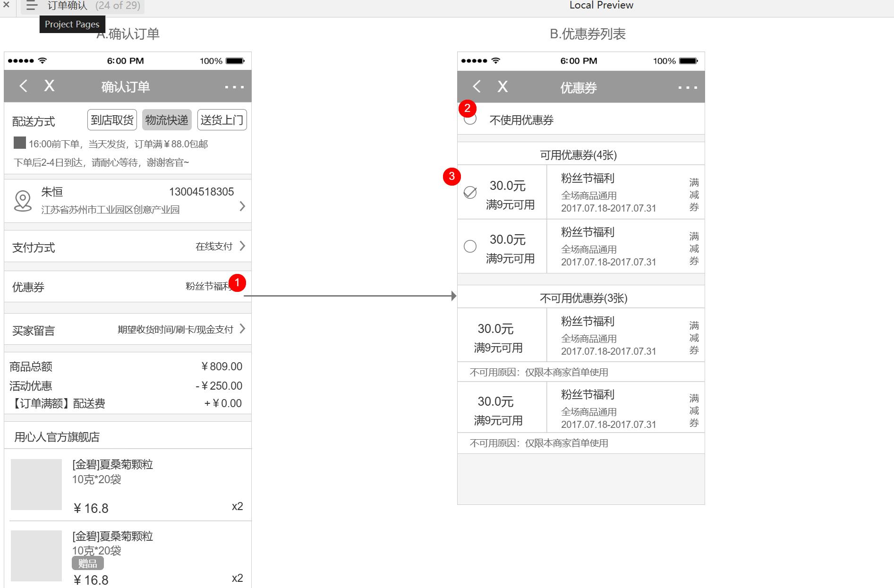This screenshot has height=588, width=894.
Task: Open more options dots in 优惠券 header
Action: coord(688,87)
